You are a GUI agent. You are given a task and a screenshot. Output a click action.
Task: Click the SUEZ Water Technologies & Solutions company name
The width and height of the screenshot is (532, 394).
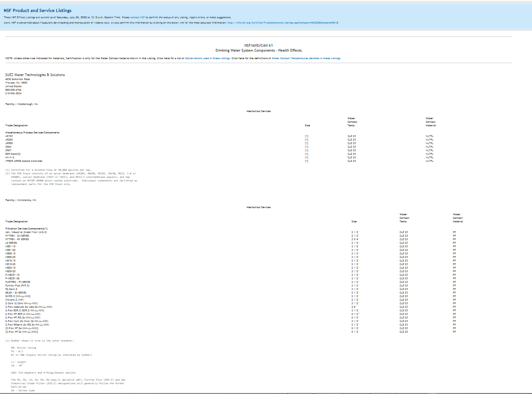click(35, 75)
